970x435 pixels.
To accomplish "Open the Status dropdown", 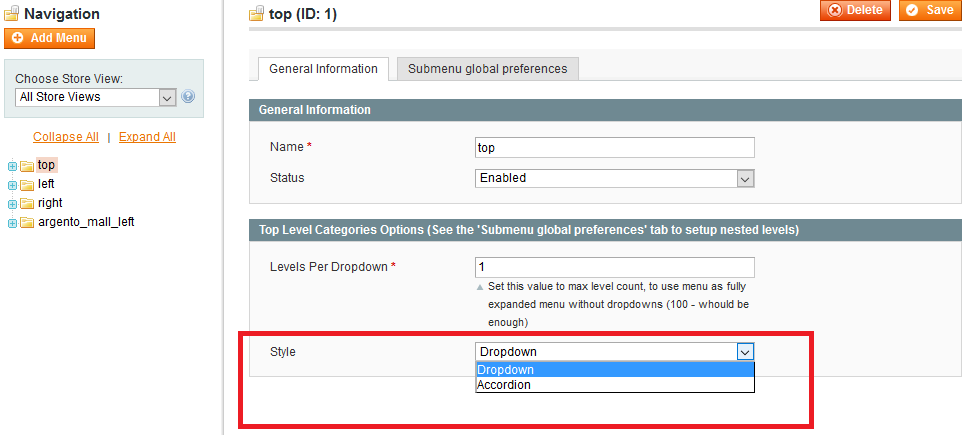I will (x=615, y=178).
